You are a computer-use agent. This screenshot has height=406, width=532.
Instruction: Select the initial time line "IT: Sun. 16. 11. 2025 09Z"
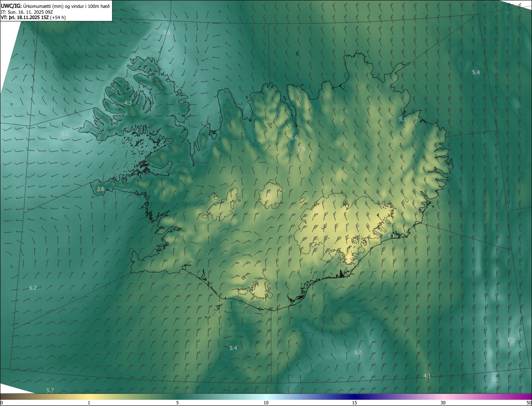click(27, 12)
